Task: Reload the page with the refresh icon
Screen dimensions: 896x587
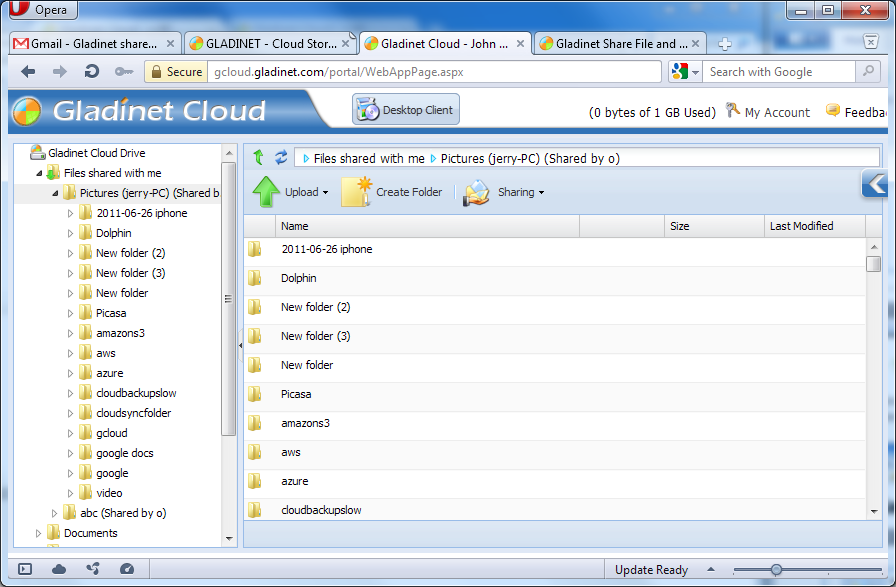Action: click(91, 71)
